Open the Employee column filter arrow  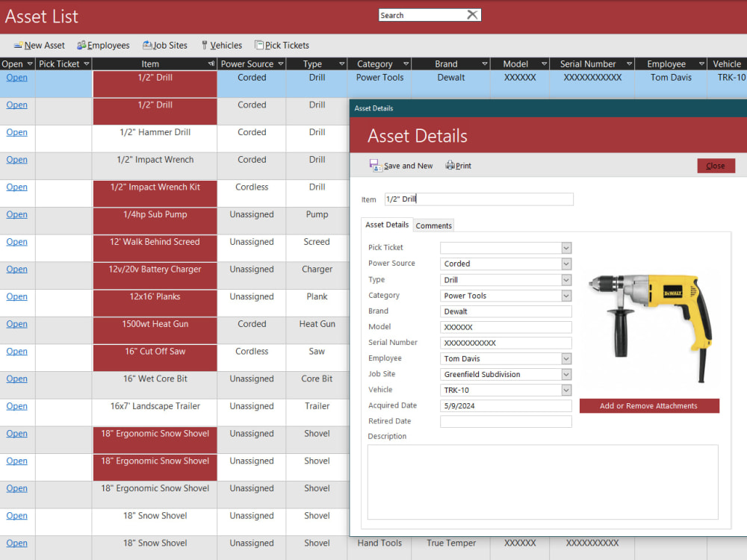click(701, 63)
